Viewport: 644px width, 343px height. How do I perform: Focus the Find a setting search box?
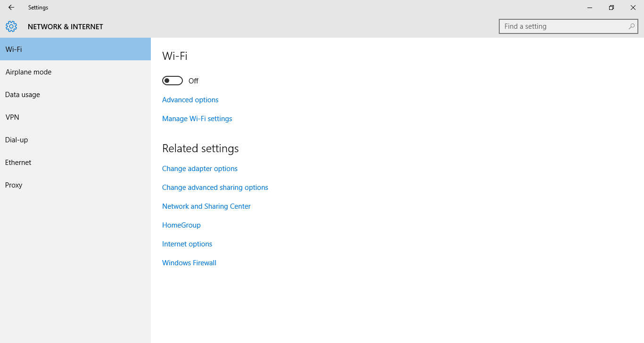(568, 26)
